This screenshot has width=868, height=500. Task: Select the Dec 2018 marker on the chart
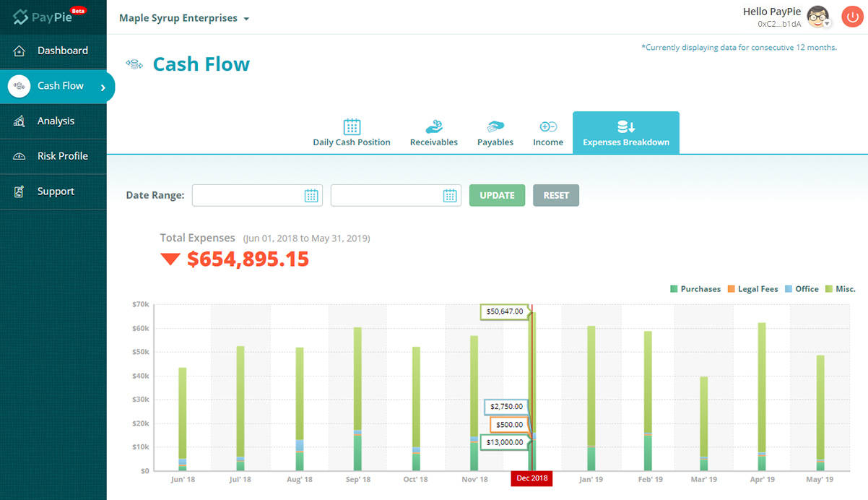pyautogui.click(x=531, y=478)
